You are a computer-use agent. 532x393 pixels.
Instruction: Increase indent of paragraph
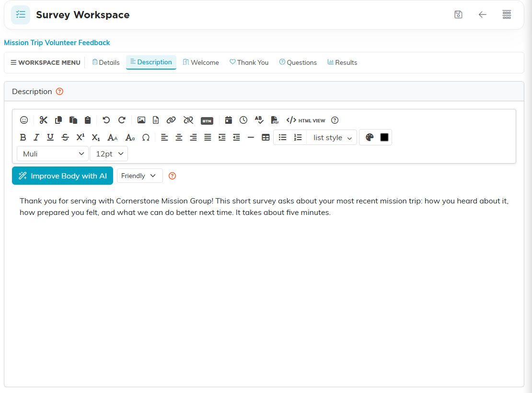(x=222, y=137)
